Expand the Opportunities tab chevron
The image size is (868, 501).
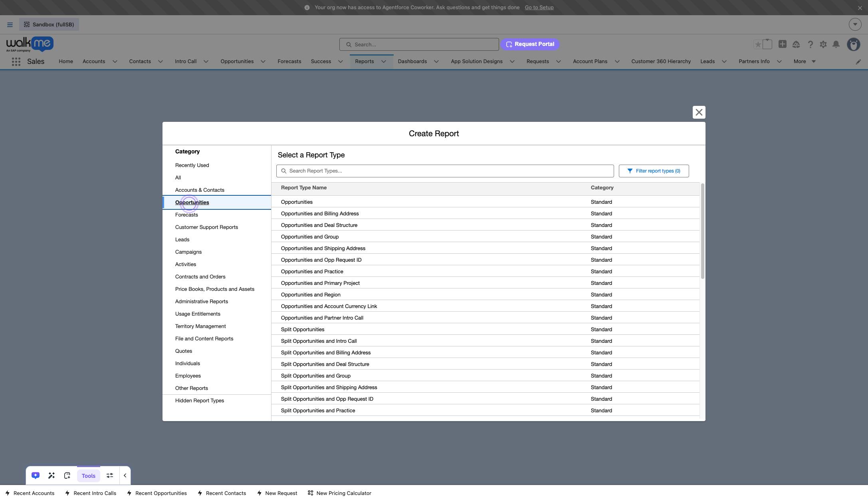click(263, 62)
